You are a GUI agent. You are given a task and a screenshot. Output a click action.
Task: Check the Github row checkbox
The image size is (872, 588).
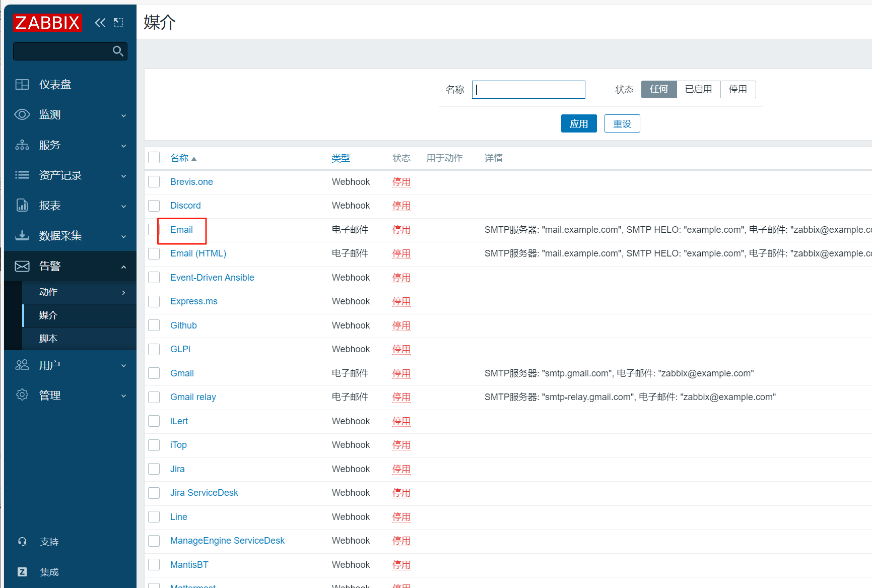[x=154, y=325]
